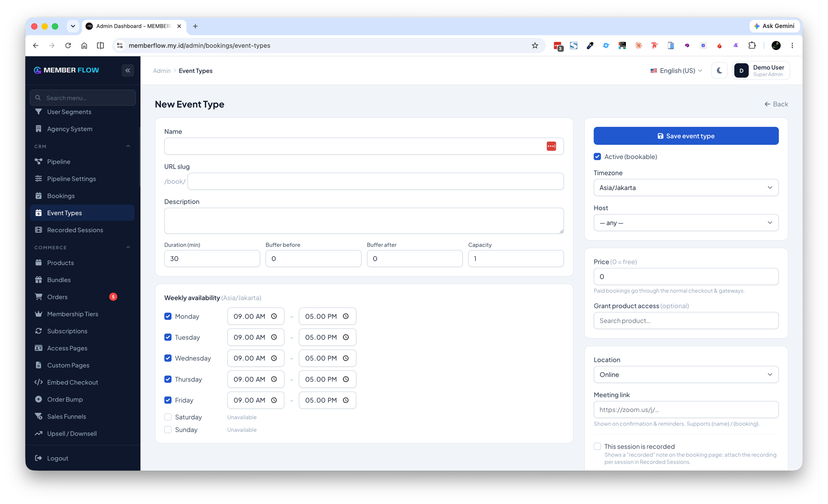Screen dimensions: 828x504
Task: Click the clock icon for Wednesday start time
Action: pos(274,358)
